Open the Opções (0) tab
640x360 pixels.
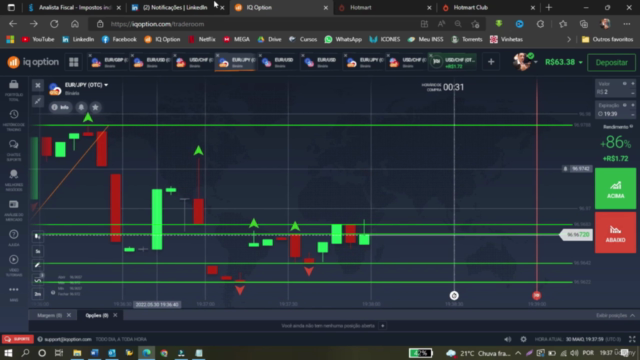tap(97, 315)
